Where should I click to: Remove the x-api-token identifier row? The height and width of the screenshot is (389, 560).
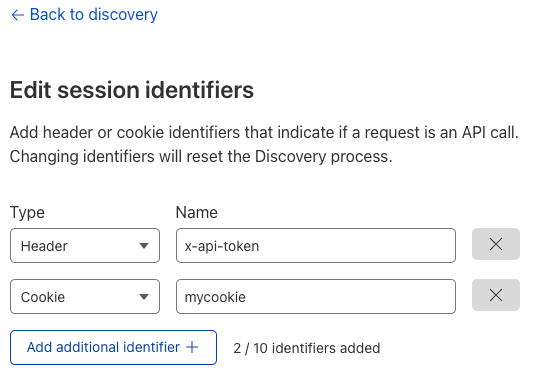click(x=496, y=244)
